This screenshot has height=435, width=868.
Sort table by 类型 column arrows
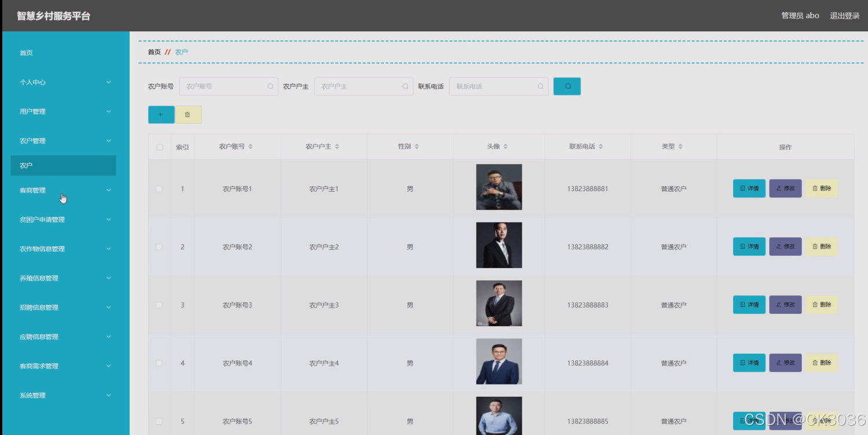pos(680,147)
